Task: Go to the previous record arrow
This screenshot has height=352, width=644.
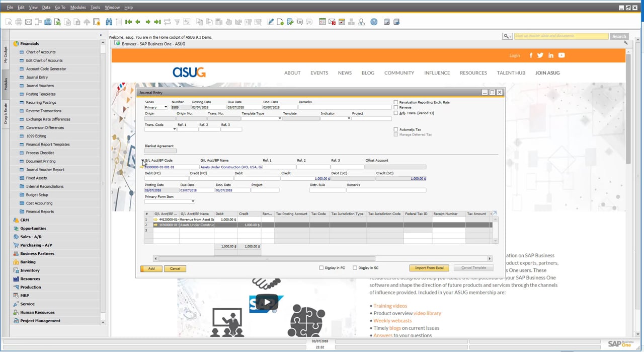Action: 138,22
